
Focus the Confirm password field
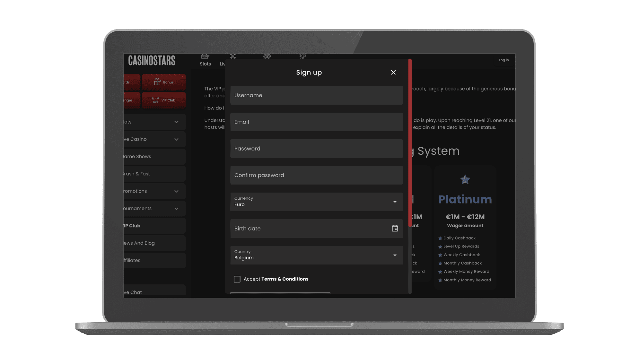click(x=316, y=175)
